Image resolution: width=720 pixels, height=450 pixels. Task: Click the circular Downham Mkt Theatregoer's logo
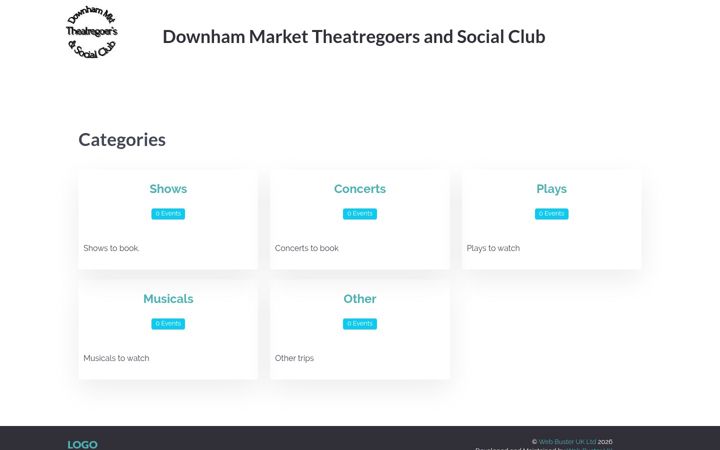pyautogui.click(x=92, y=32)
